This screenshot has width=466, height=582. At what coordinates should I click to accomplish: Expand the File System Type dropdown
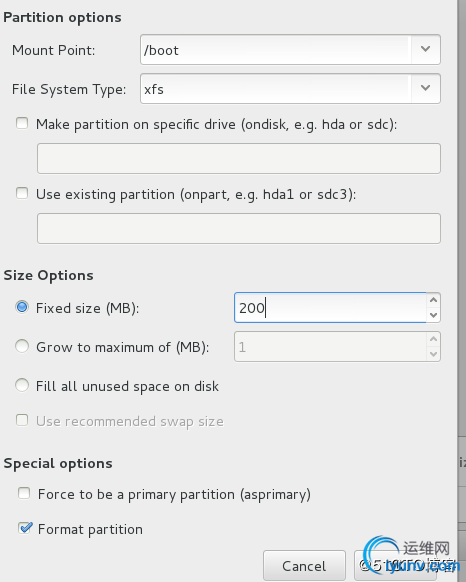tap(426, 88)
